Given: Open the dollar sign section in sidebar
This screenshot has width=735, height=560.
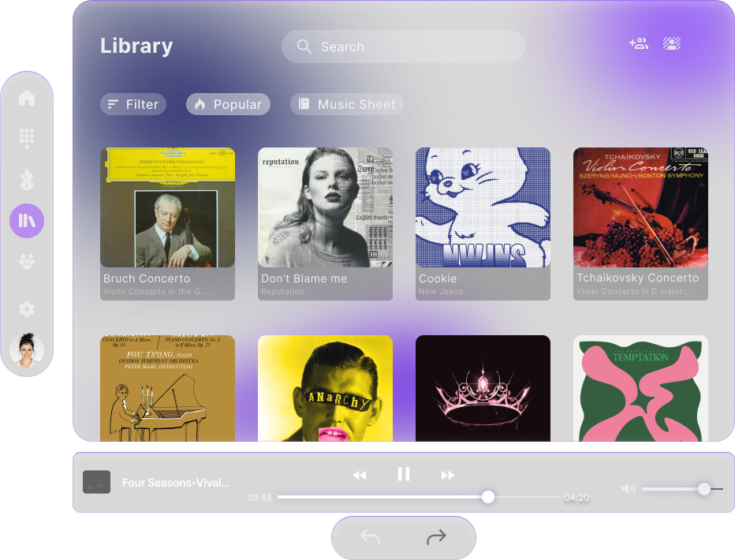Looking at the screenshot, I should [27, 180].
